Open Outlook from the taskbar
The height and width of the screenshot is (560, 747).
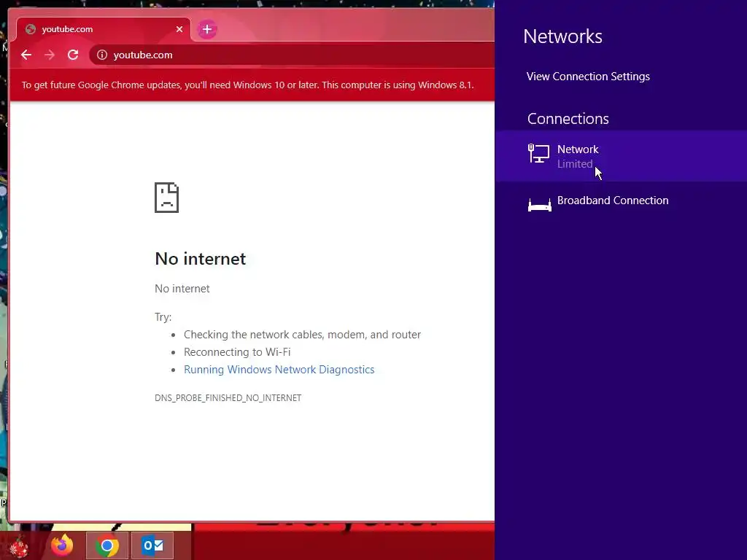click(152, 545)
